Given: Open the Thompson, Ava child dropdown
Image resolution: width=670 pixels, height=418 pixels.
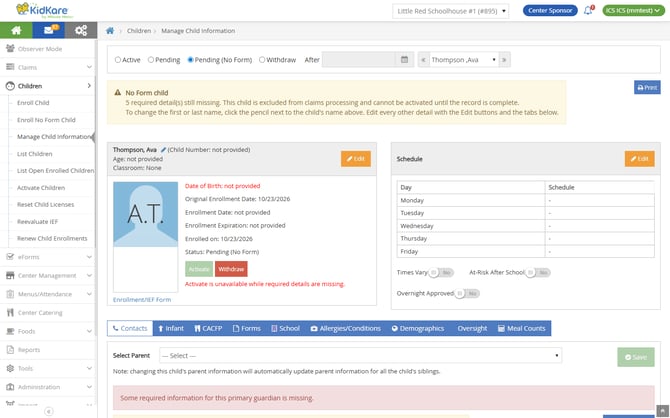Looking at the screenshot, I should click(464, 60).
